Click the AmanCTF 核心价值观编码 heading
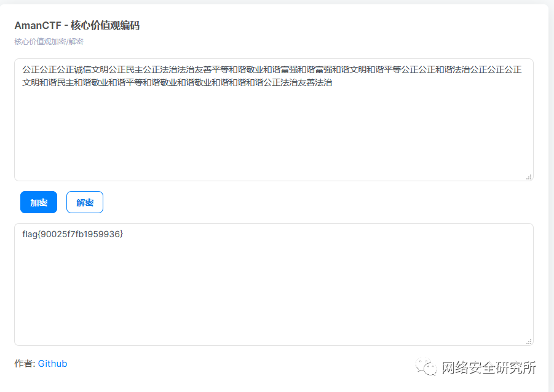 [x=77, y=25]
